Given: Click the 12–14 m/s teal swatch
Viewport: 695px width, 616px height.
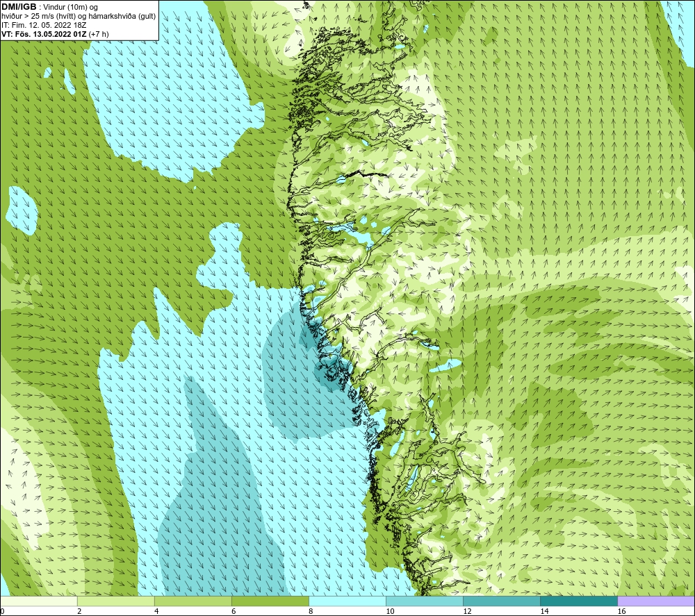Looking at the screenshot, I should click(502, 601).
